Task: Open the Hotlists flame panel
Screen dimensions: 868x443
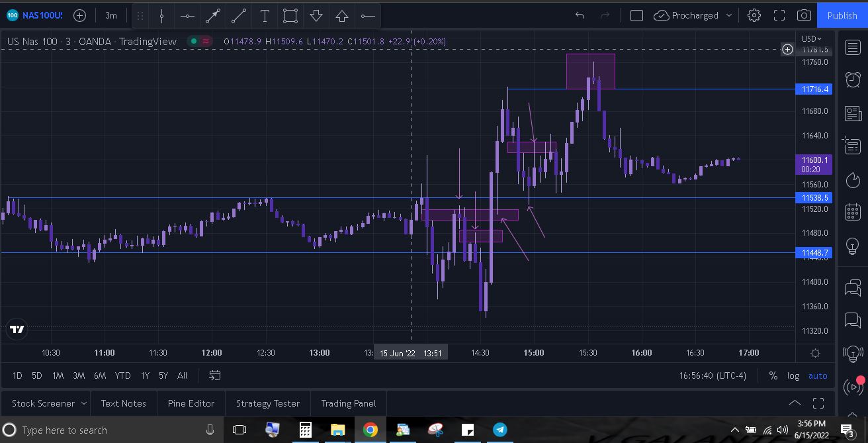Action: (853, 179)
